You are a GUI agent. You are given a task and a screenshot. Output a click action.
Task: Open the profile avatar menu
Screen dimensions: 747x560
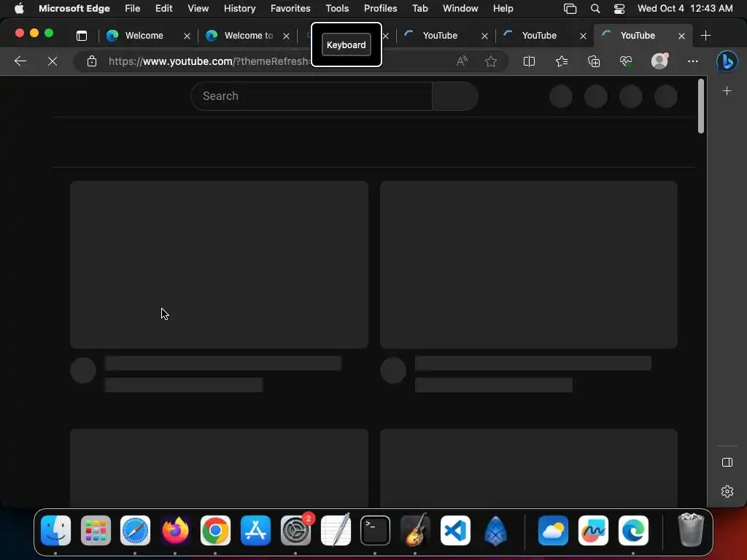click(659, 61)
